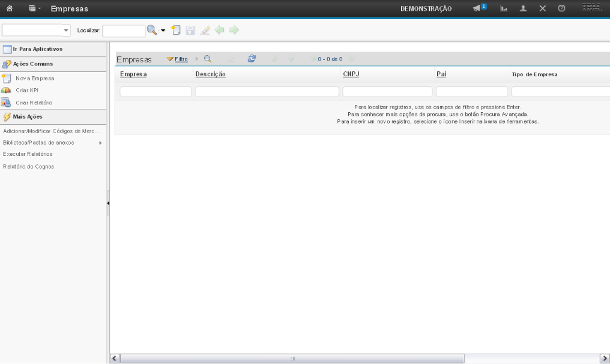The image size is (610, 364).
Task: Click the New Company toolbar icon
Action: (x=175, y=30)
